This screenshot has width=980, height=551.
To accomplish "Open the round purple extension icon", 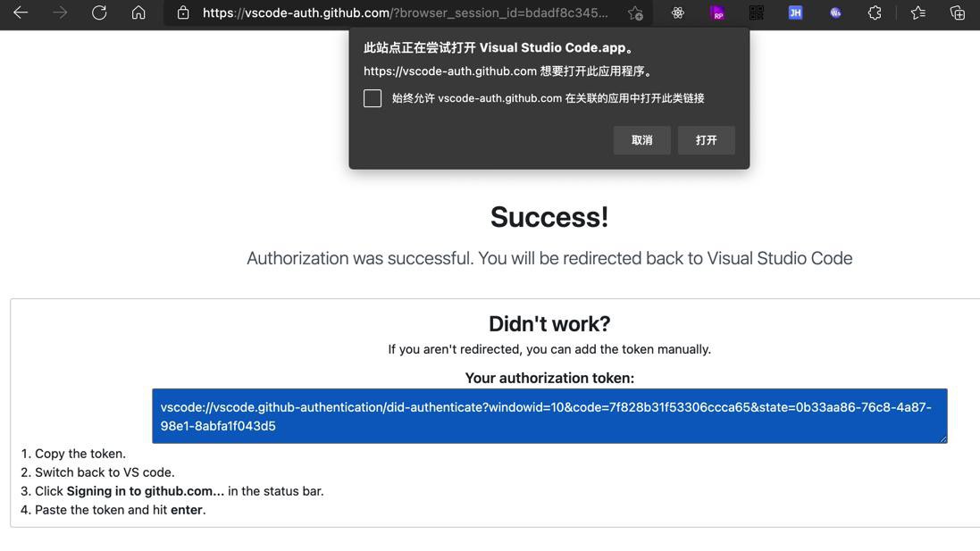I will click(835, 13).
